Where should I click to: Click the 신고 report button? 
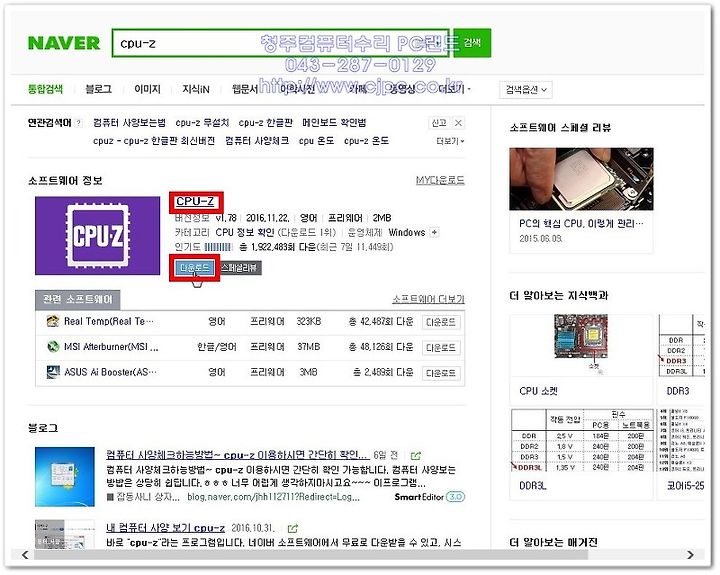[x=439, y=123]
